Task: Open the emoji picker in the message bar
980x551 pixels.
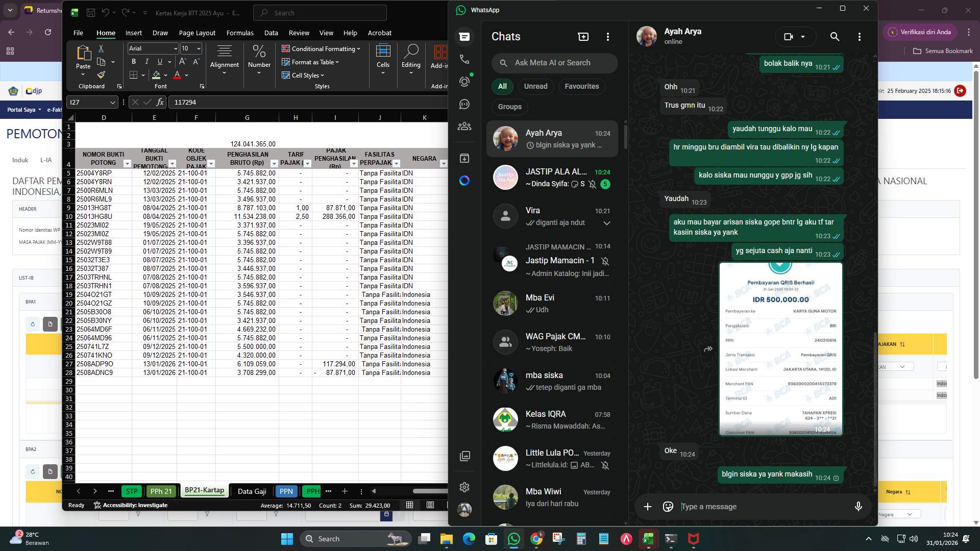Action: coord(667,506)
